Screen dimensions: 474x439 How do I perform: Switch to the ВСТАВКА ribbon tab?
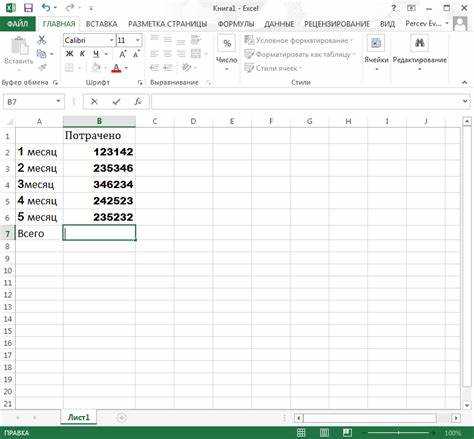[x=101, y=24]
